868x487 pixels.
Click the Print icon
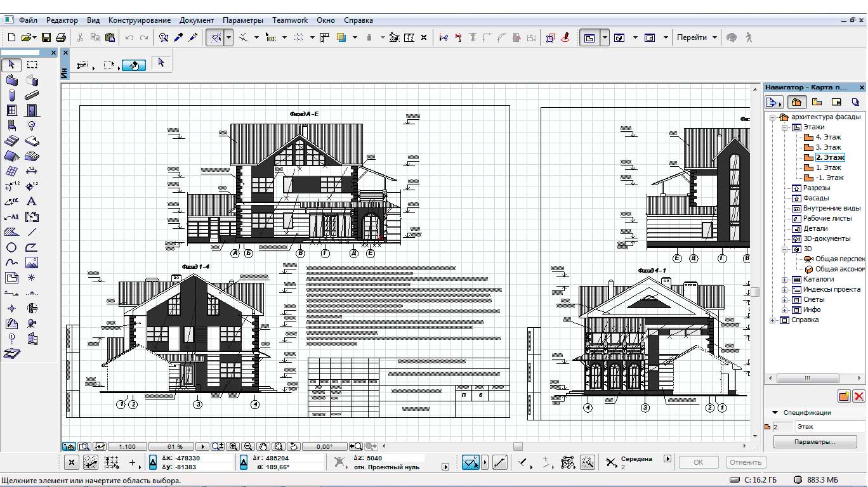point(61,37)
